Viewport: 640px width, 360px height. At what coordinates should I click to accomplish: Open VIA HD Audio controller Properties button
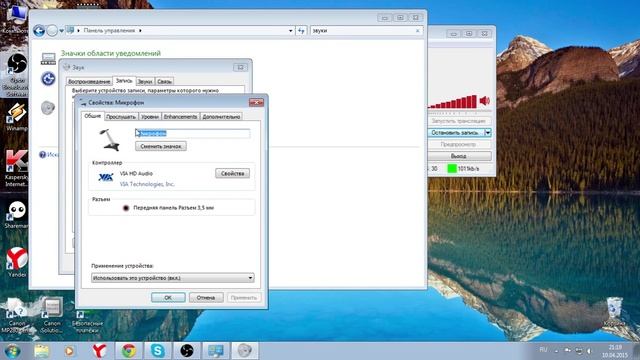[232, 173]
